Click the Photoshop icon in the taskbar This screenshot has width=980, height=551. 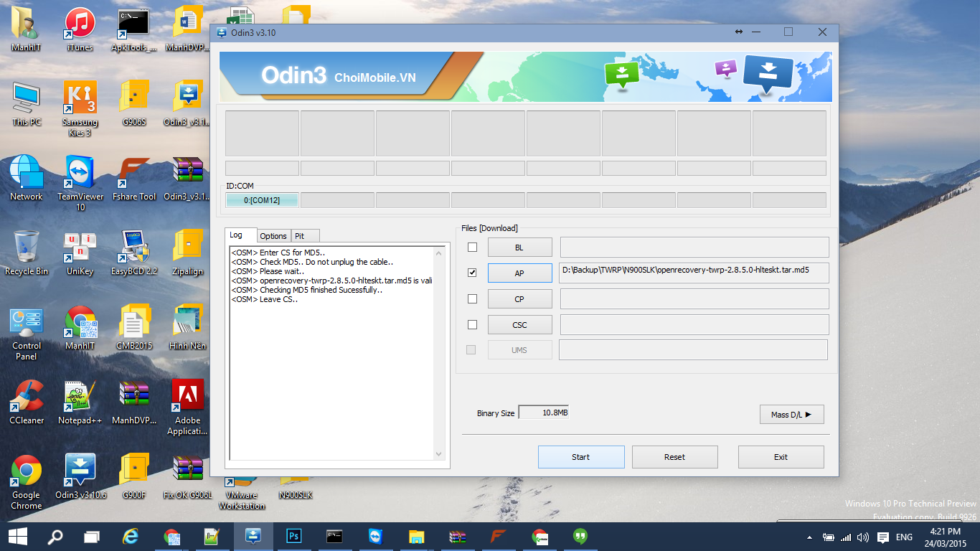tap(293, 536)
